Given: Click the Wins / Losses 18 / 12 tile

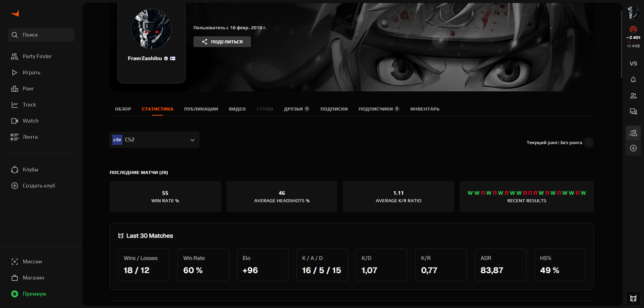Looking at the screenshot, I should pyautogui.click(x=144, y=265).
